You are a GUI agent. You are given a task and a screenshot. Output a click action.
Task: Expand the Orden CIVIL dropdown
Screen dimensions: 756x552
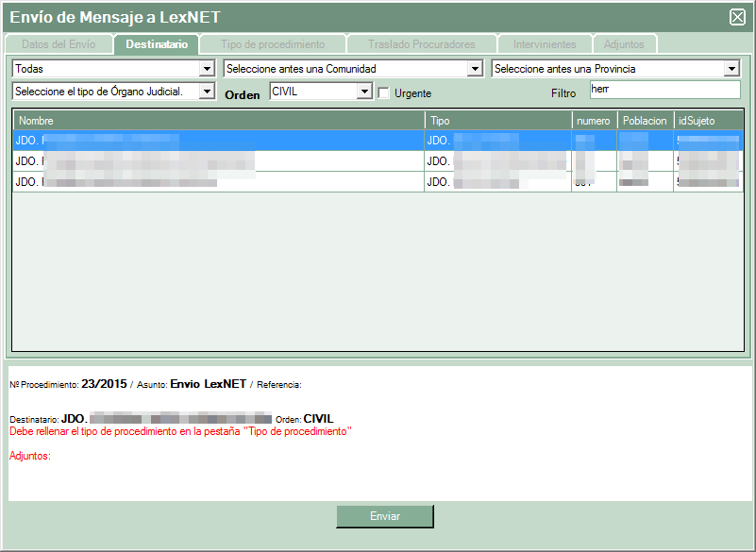pyautogui.click(x=364, y=92)
